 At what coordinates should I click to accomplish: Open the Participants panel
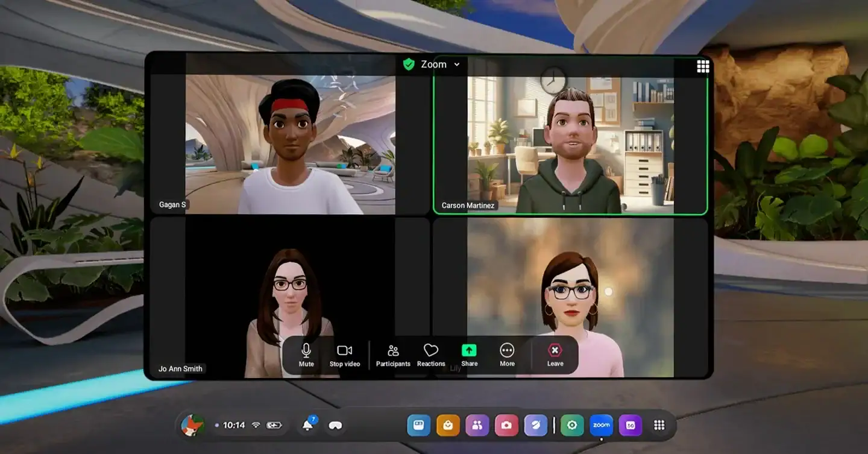pos(393,355)
